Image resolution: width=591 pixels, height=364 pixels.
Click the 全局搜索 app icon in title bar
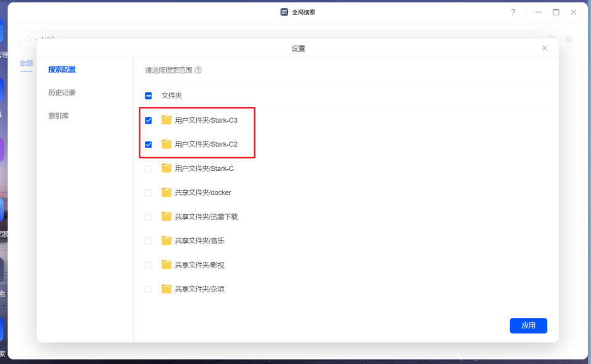(x=284, y=12)
